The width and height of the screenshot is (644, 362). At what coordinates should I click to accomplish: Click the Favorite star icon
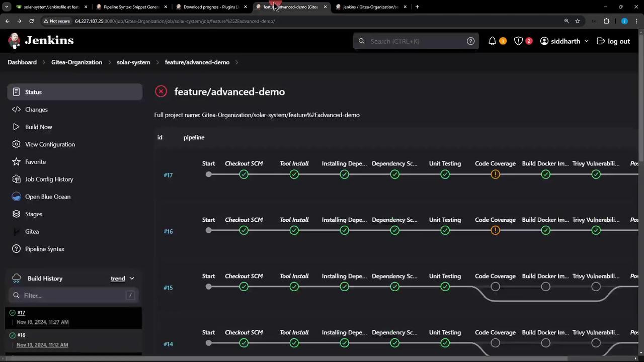[x=16, y=162]
